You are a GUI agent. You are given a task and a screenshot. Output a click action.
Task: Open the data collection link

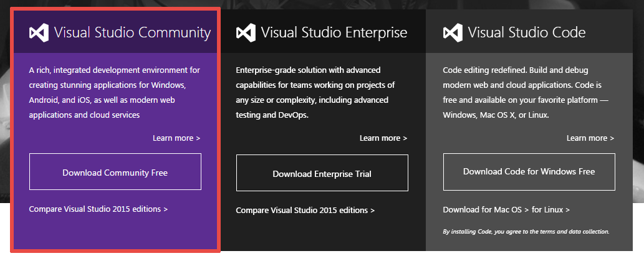coord(588,232)
